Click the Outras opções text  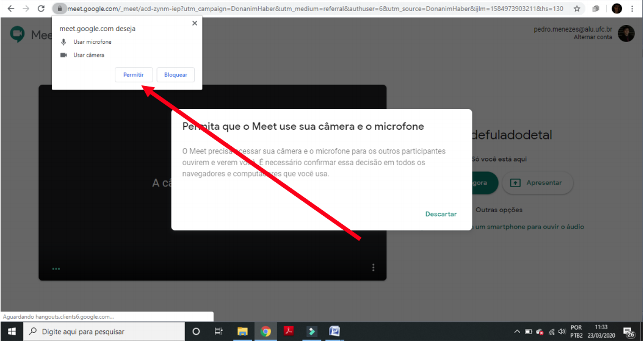tap(499, 210)
